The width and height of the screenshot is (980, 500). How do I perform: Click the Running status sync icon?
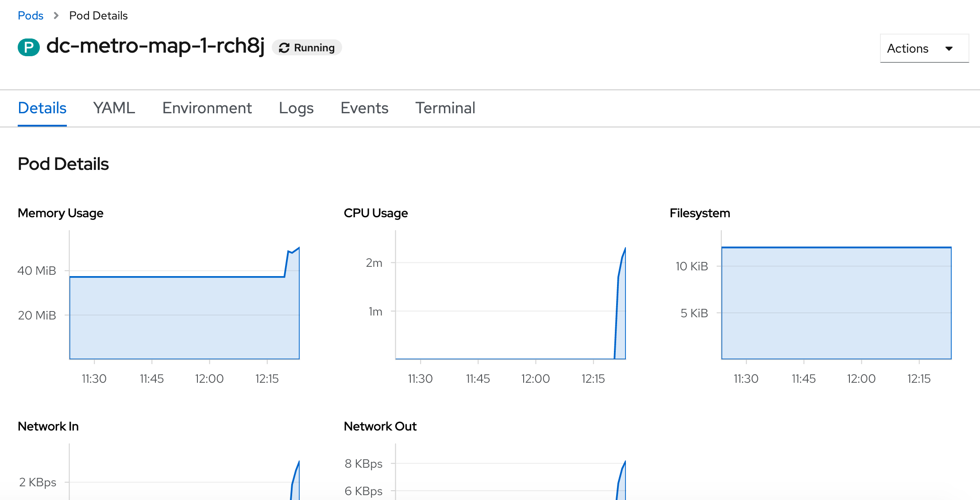click(284, 48)
